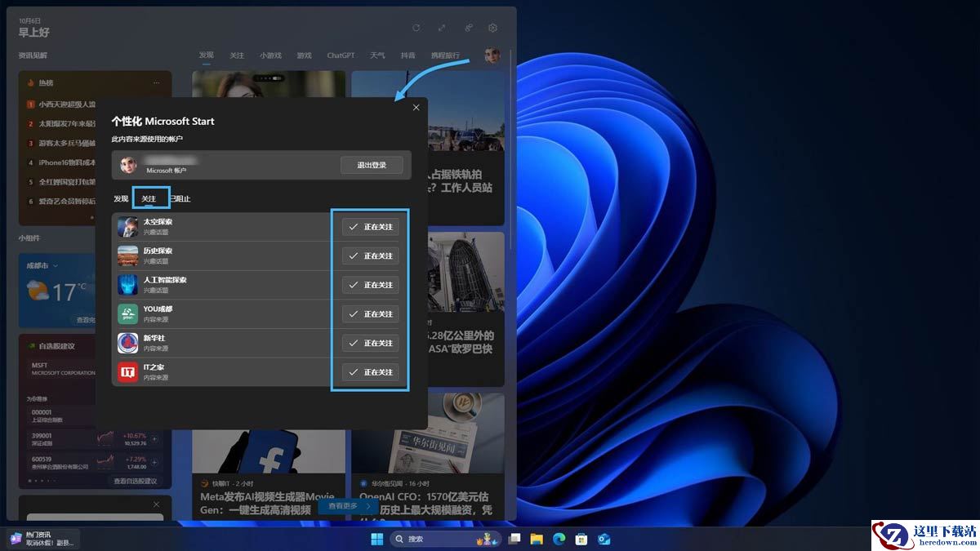Viewport: 980px width, 551px height.
Task: Open Microsoft Store from the taskbar
Action: coord(581,539)
